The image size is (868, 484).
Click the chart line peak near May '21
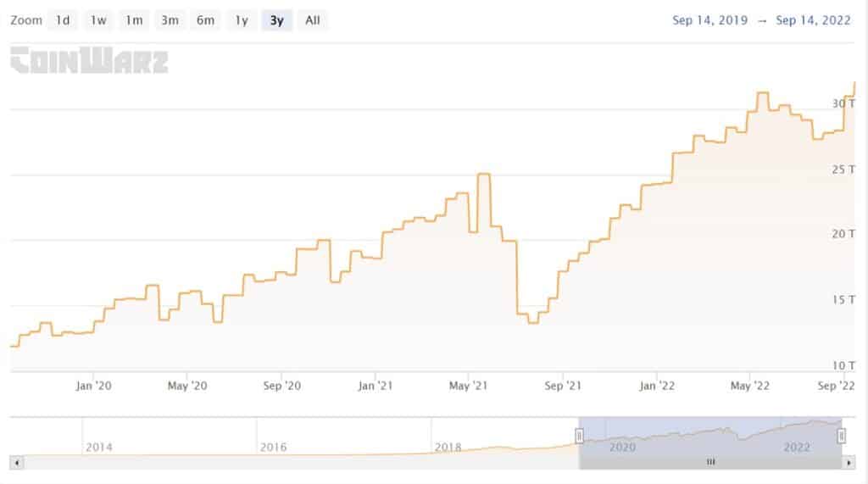click(484, 174)
